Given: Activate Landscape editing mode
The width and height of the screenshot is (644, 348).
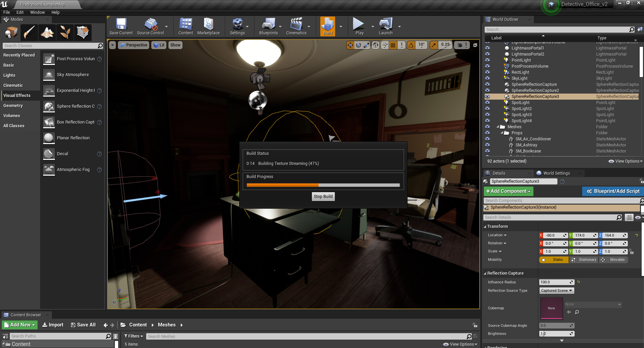Looking at the screenshot, I should tap(47, 32).
